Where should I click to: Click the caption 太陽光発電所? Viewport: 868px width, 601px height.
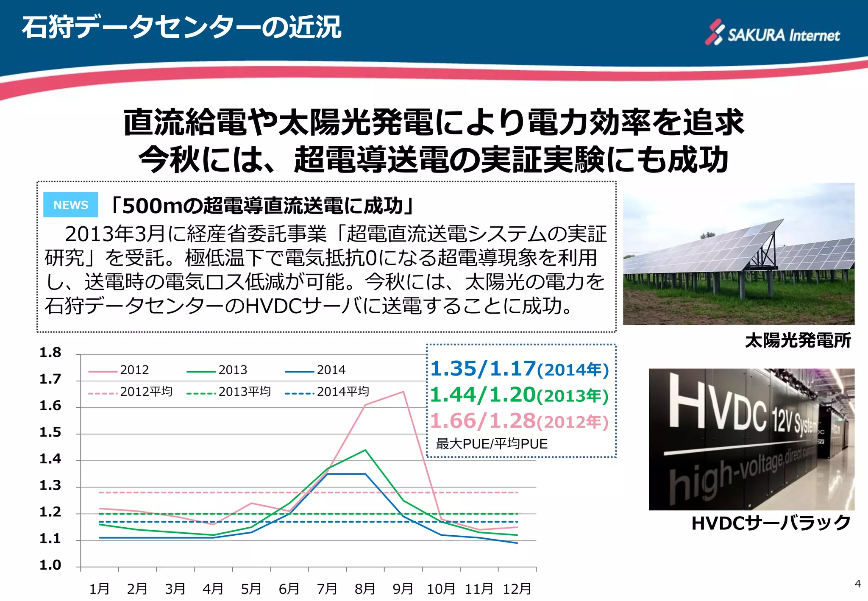[798, 340]
